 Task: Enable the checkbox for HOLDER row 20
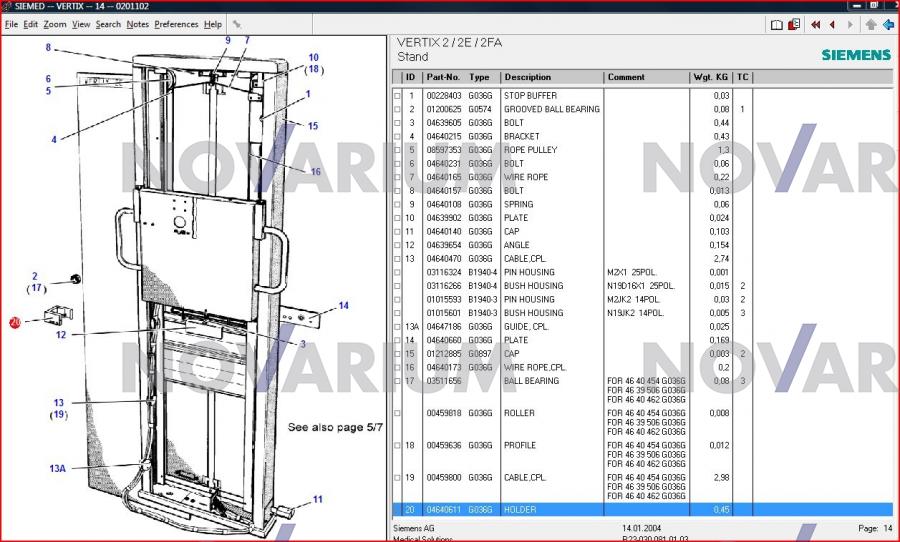pos(397,510)
